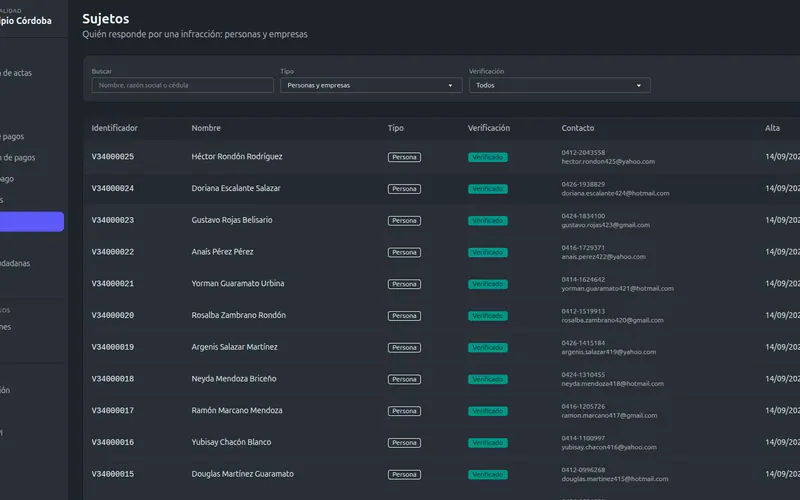
Task: Select the highlighted active sidebar item
Action: point(32,221)
